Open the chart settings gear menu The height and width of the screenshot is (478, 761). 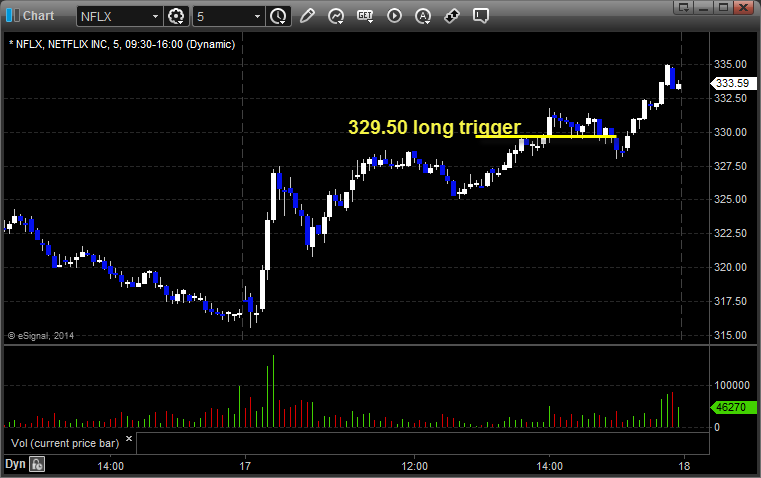pyautogui.click(x=176, y=16)
